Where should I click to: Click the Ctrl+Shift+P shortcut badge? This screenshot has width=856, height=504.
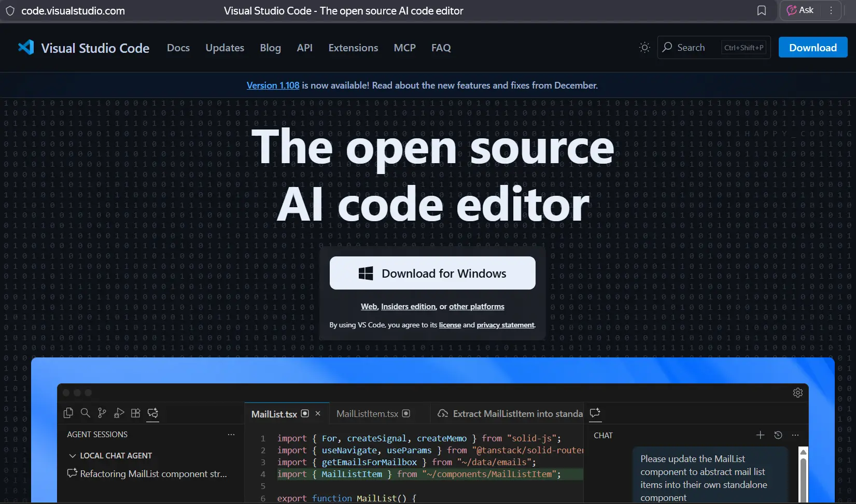click(743, 48)
